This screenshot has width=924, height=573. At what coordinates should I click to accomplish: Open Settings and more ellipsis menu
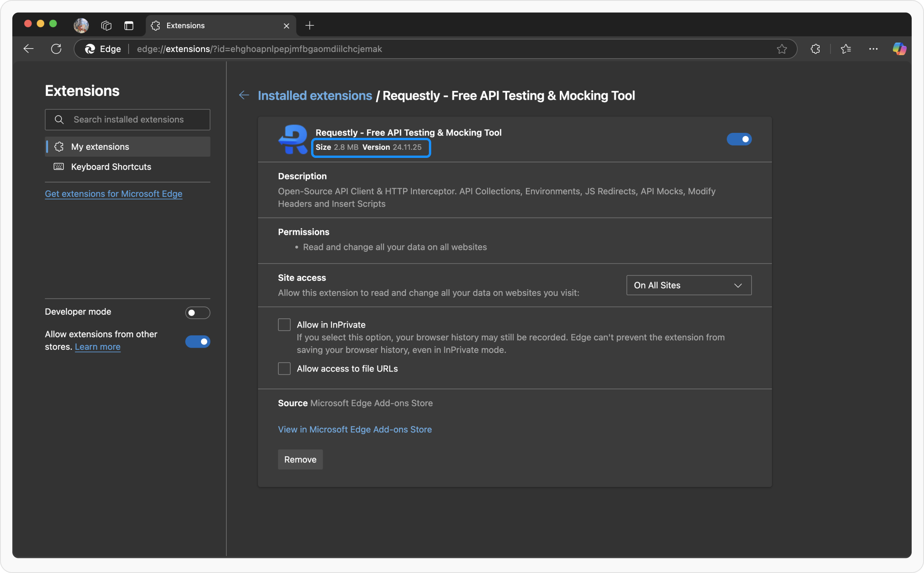pos(873,49)
